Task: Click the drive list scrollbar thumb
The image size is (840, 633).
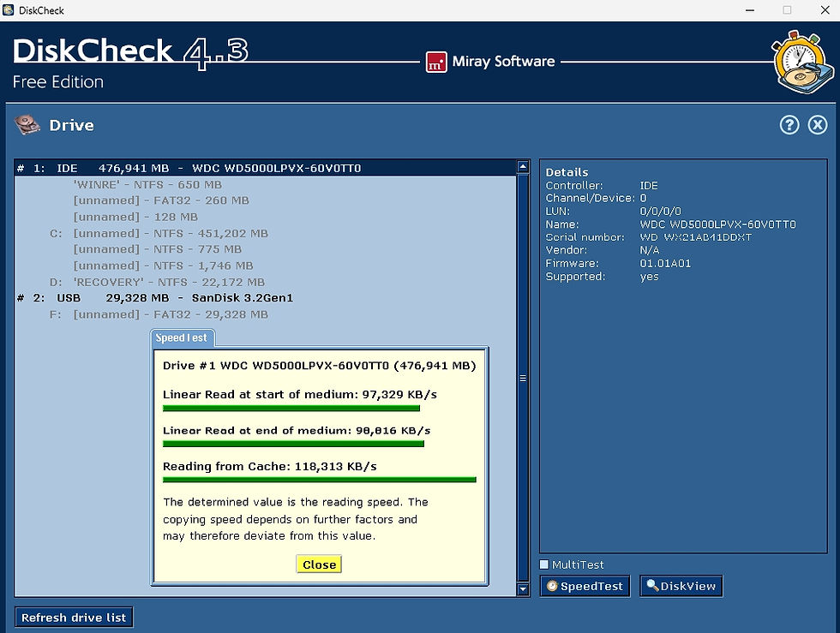Action: coord(523,378)
